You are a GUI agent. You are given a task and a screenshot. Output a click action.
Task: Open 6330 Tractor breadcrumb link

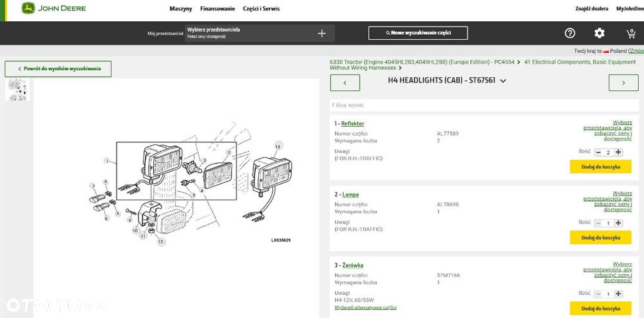point(422,62)
